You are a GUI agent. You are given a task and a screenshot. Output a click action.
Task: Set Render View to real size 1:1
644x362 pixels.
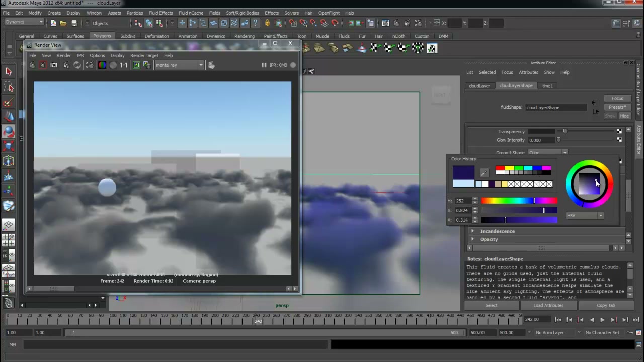[124, 65]
